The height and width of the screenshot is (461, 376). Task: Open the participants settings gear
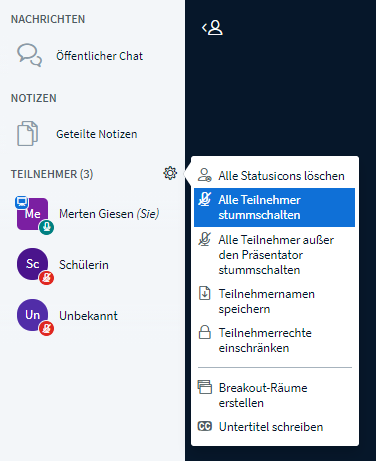tap(170, 173)
